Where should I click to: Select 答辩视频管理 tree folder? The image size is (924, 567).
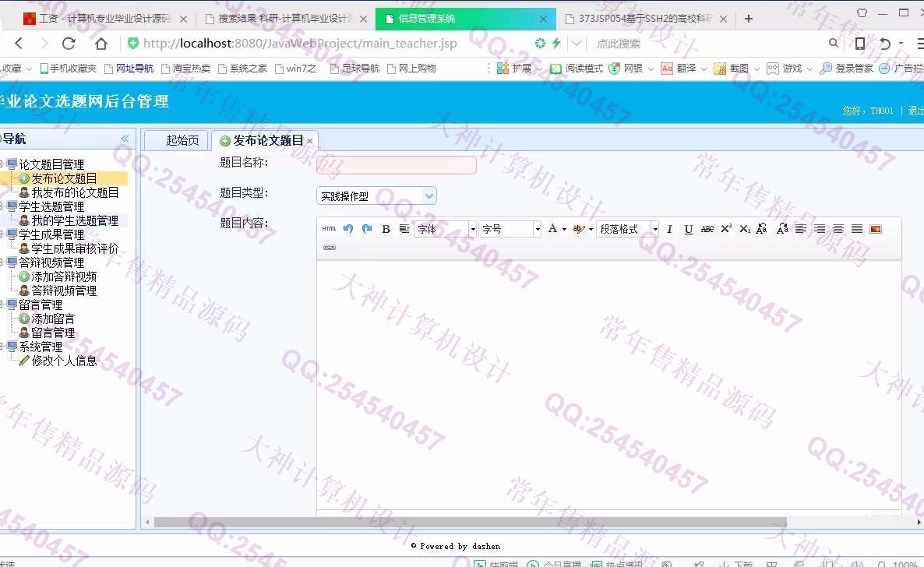[x=51, y=262]
